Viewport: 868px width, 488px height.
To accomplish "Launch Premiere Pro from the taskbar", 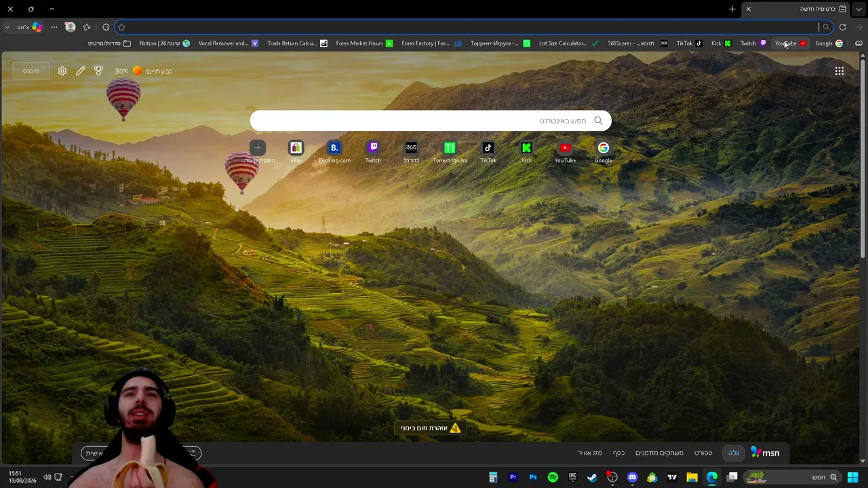I will tap(513, 477).
